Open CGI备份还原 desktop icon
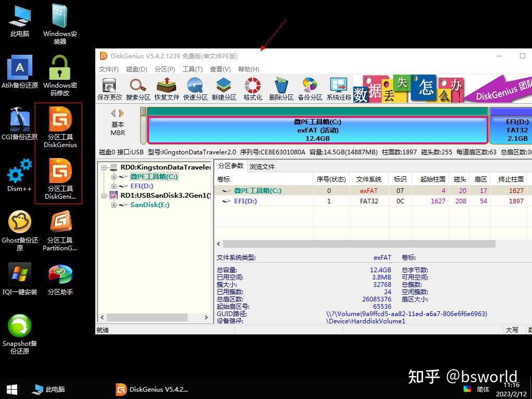532x399 pixels. tap(20, 124)
